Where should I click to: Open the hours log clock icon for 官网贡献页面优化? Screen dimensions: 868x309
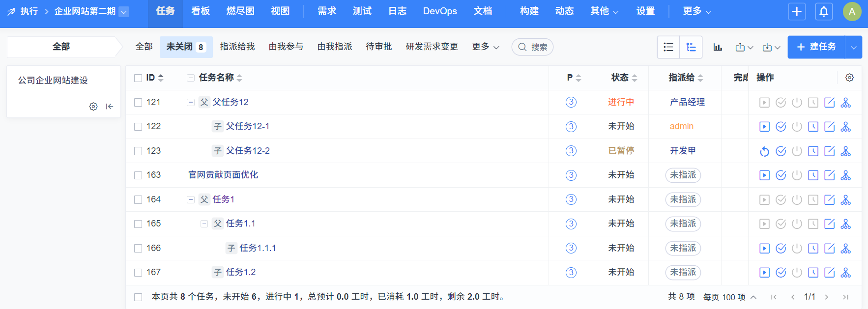(813, 175)
